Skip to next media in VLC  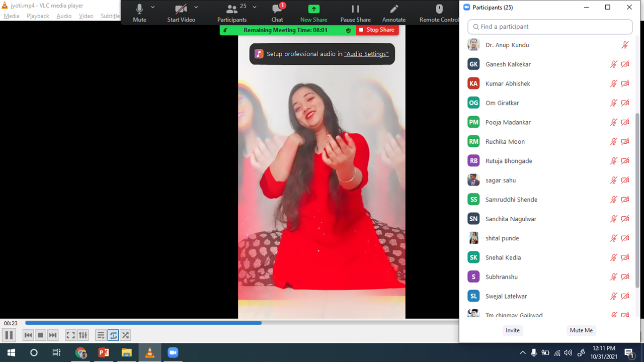53,335
